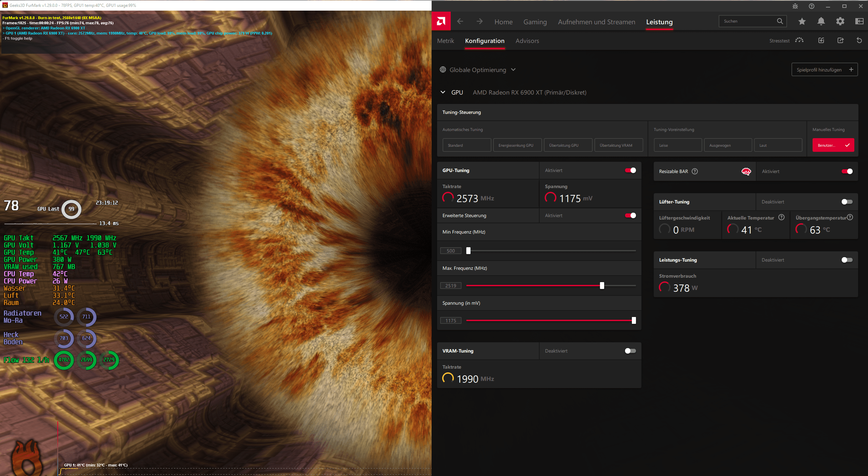Switch to the Metrik subtab

[445, 41]
